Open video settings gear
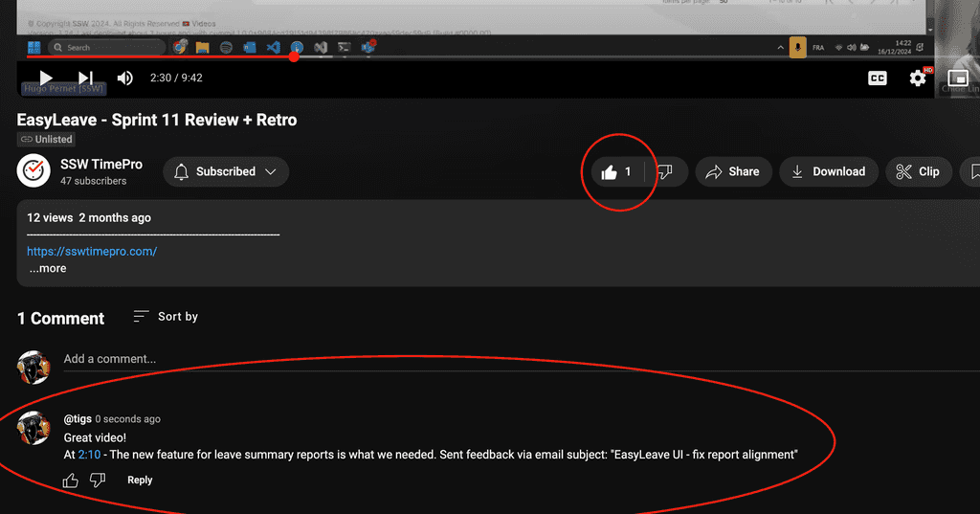The height and width of the screenshot is (514, 980). (917, 78)
